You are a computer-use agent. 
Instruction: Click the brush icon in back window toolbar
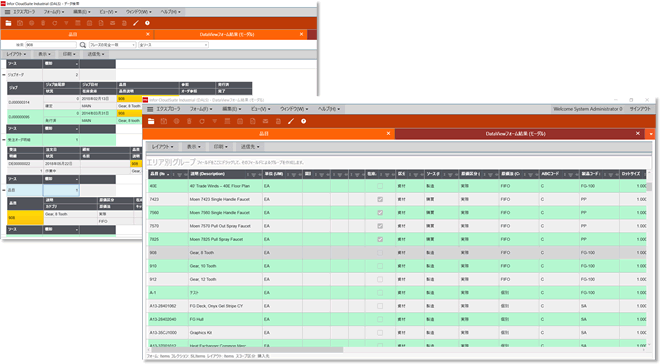(x=136, y=23)
